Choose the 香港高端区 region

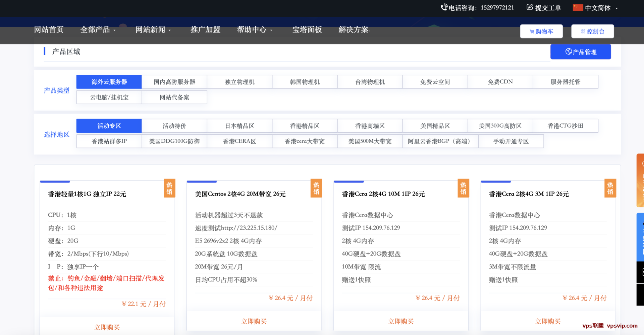click(370, 126)
